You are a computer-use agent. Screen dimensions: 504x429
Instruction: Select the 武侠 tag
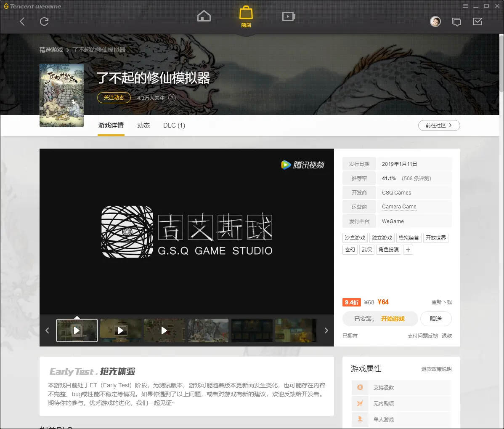(367, 250)
